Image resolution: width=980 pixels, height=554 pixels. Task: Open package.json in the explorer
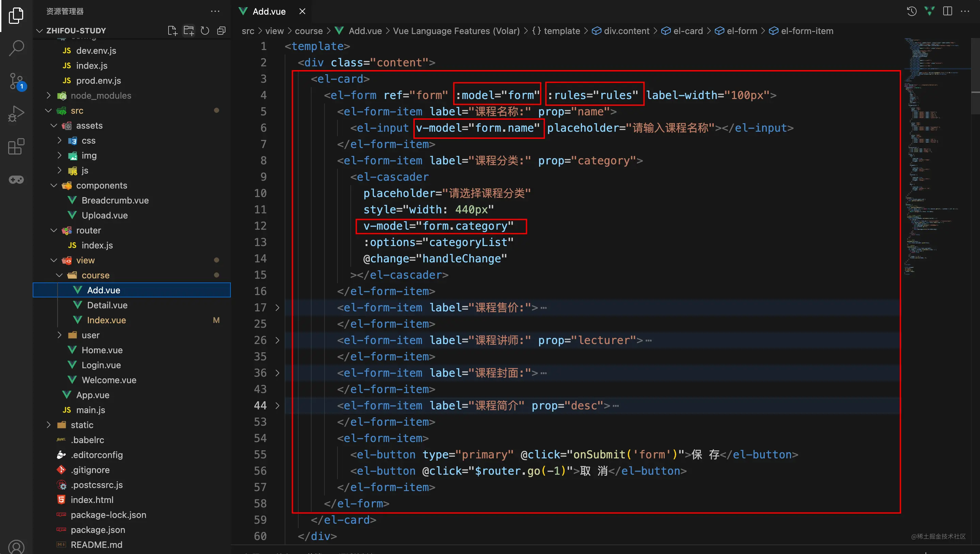pos(98,529)
